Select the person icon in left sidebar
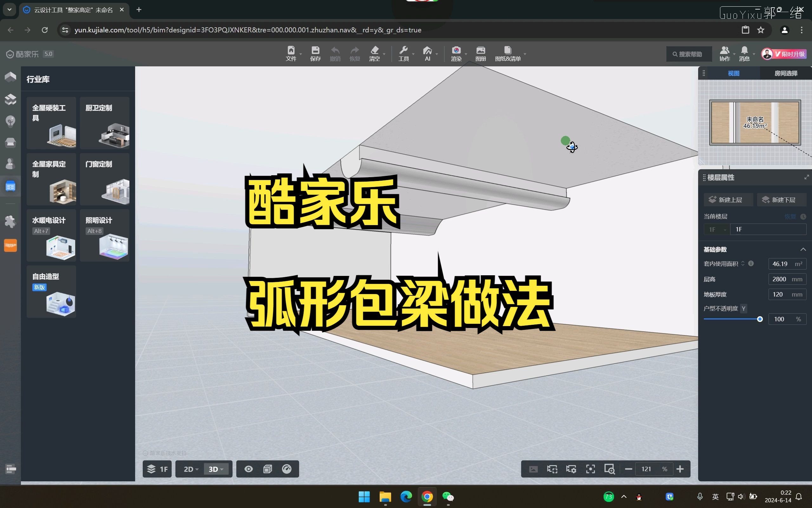This screenshot has width=812, height=508. click(10, 164)
